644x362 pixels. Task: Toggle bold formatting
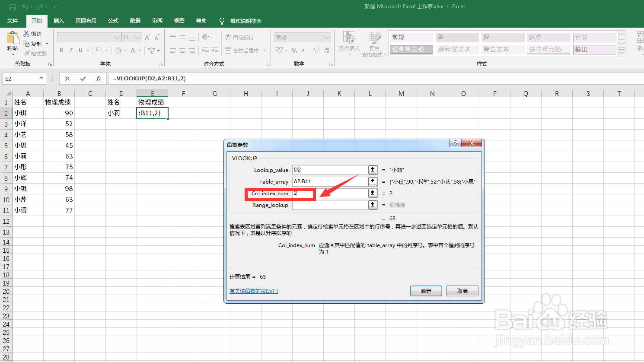61,51
